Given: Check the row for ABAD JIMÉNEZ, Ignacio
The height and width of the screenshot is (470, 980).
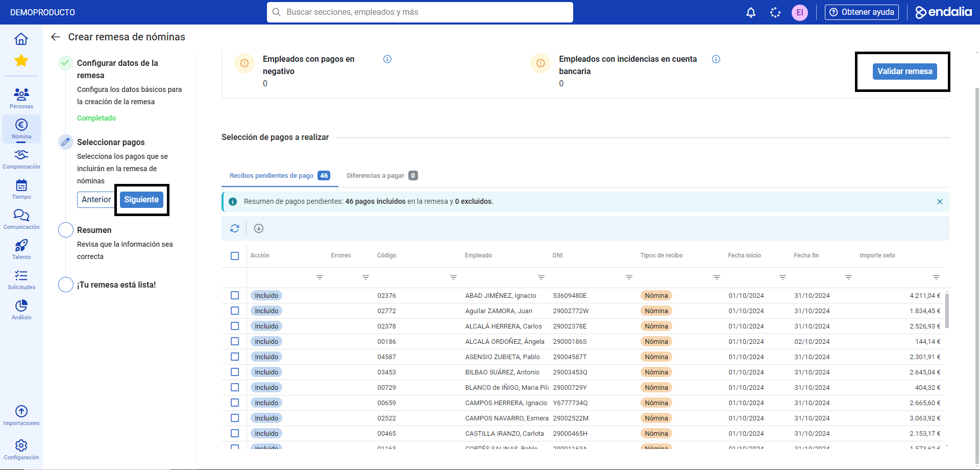Looking at the screenshot, I should click(x=235, y=295).
